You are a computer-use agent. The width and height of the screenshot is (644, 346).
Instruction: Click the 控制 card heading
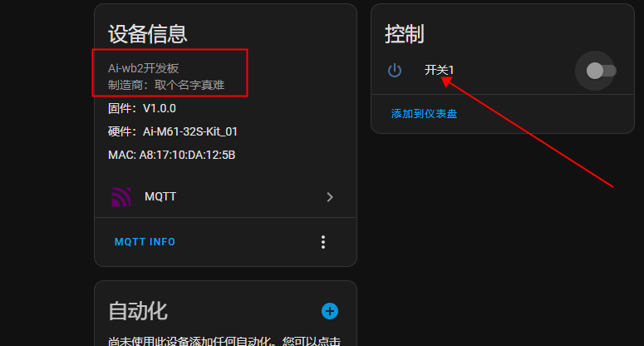(405, 34)
